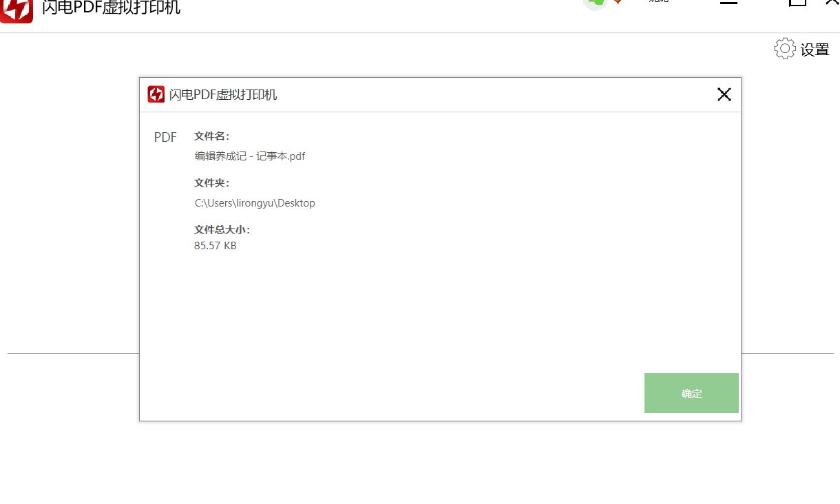Click the text label beside the title bar icons
Screen dimensions: 840x504
pyautogui.click(x=658, y=3)
